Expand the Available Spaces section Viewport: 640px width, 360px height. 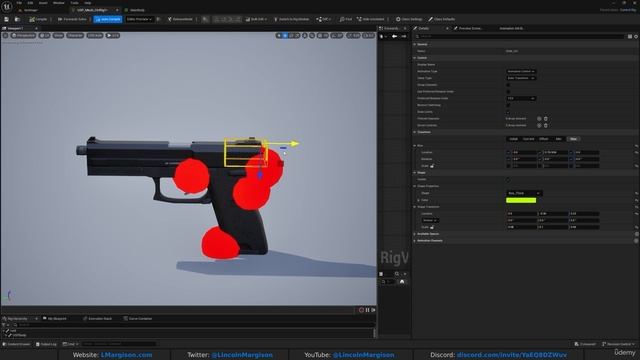tap(415, 234)
